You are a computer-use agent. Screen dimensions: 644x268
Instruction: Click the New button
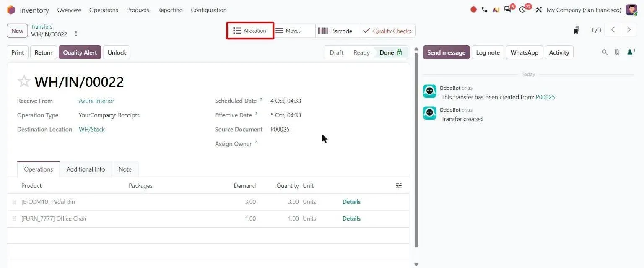coord(17,31)
